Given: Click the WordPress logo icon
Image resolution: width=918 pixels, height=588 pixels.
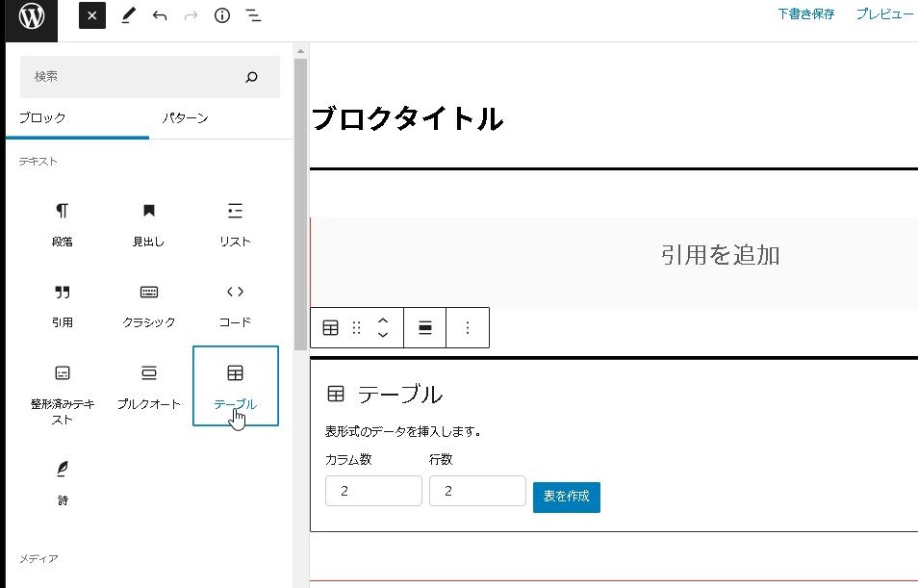Looking at the screenshot, I should [31, 17].
